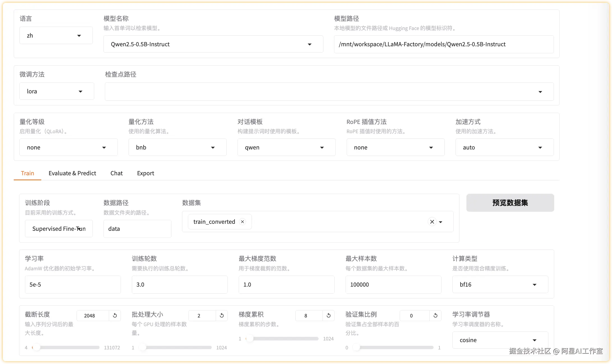Remove the train_converted dataset tag
This screenshot has height=364, width=612.
tap(243, 222)
